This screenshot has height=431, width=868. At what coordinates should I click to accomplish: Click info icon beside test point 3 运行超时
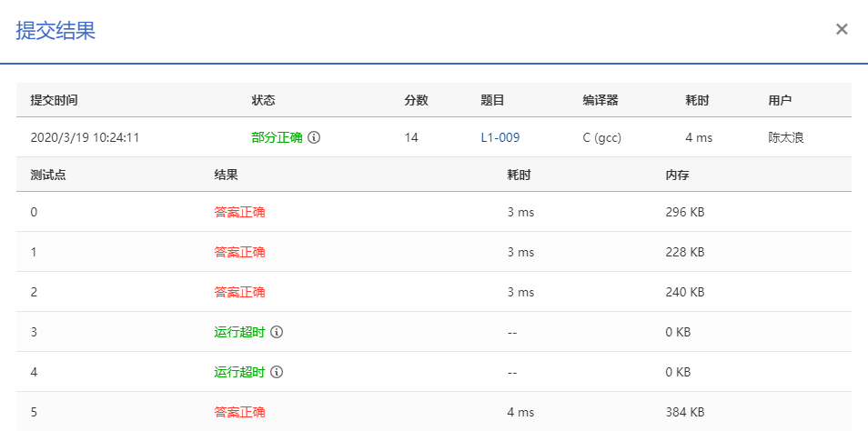click(x=277, y=332)
